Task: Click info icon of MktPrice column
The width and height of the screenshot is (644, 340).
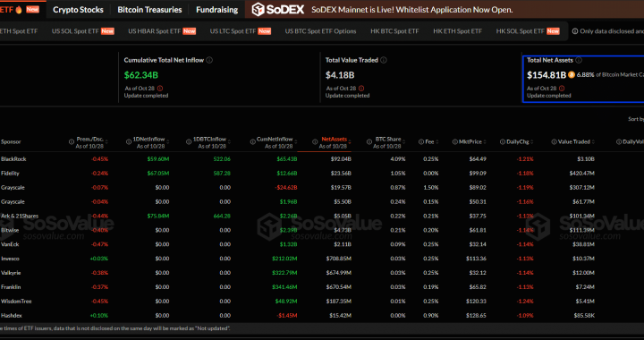Action: coord(455,141)
